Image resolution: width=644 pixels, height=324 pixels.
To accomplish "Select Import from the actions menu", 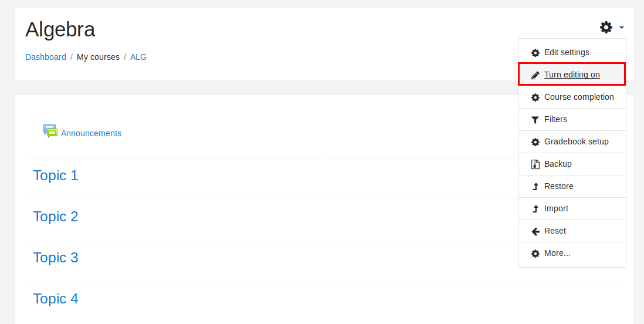I will [x=556, y=208].
